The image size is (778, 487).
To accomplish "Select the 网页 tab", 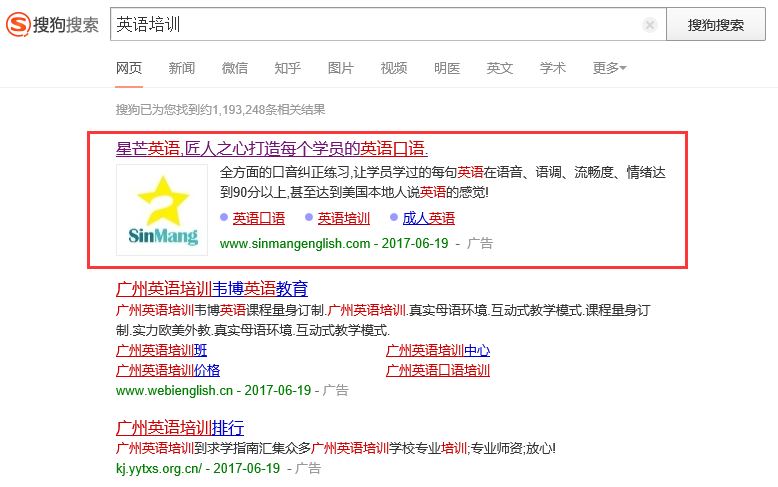I will click(x=129, y=68).
